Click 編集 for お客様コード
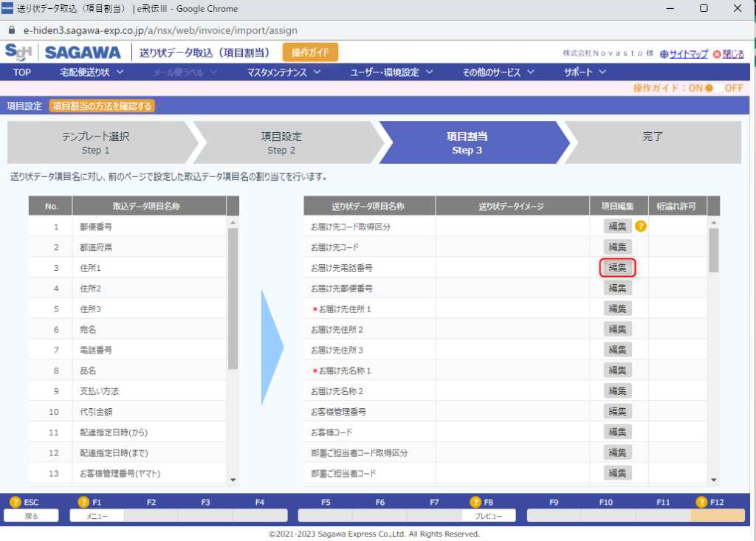Screen dimensions: 756x541 (x=618, y=432)
